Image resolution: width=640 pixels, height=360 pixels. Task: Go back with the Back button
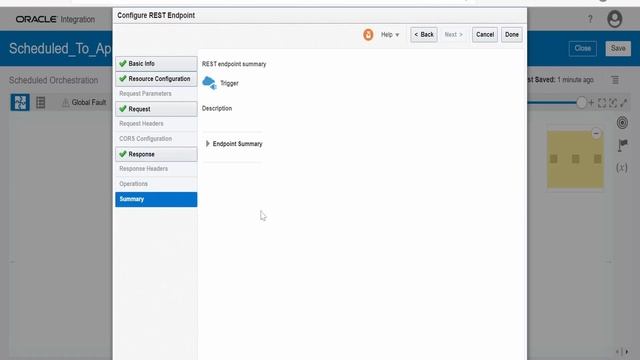(x=424, y=35)
